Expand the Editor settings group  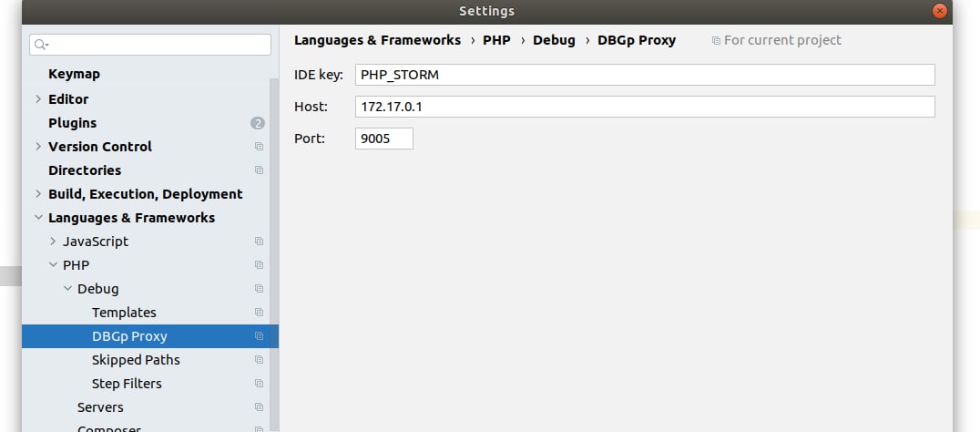[x=38, y=98]
